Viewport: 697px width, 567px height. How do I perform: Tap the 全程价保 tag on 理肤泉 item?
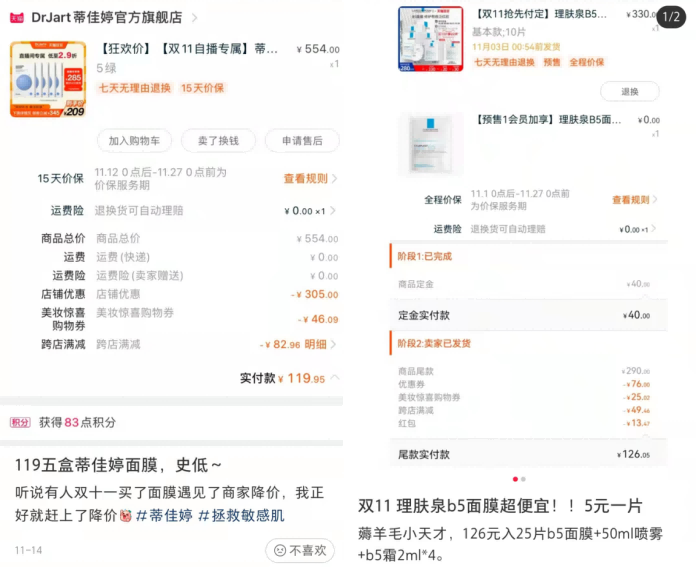[587, 62]
